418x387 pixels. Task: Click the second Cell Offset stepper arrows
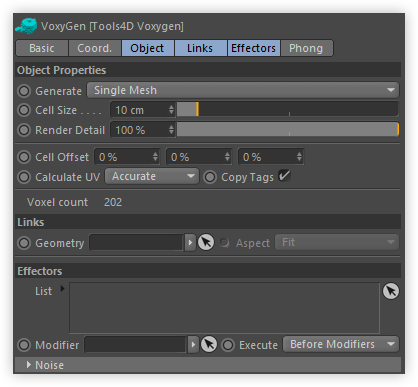click(227, 157)
